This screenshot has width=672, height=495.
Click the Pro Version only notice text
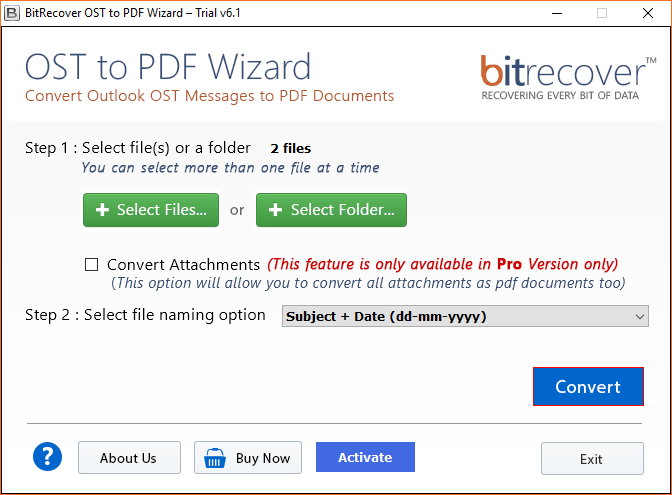(x=443, y=264)
